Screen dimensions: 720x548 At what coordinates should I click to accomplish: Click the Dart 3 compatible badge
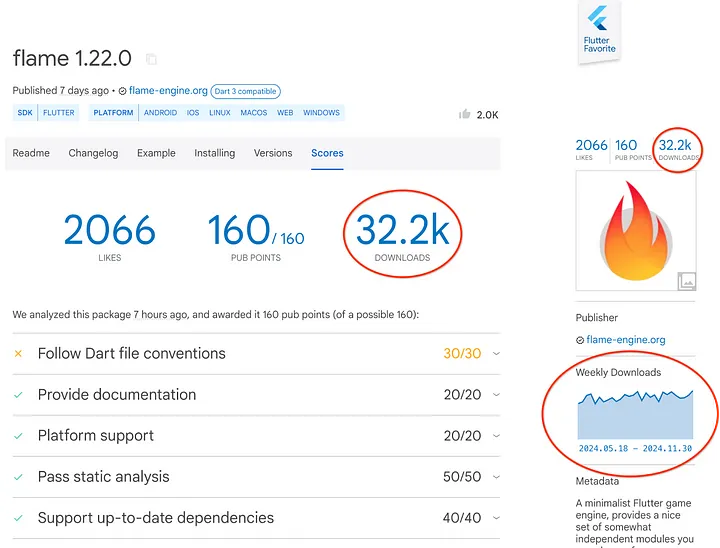245,91
